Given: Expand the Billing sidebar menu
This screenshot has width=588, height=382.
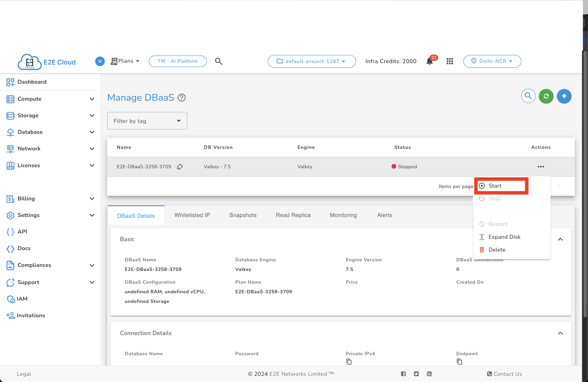Looking at the screenshot, I should coord(50,199).
